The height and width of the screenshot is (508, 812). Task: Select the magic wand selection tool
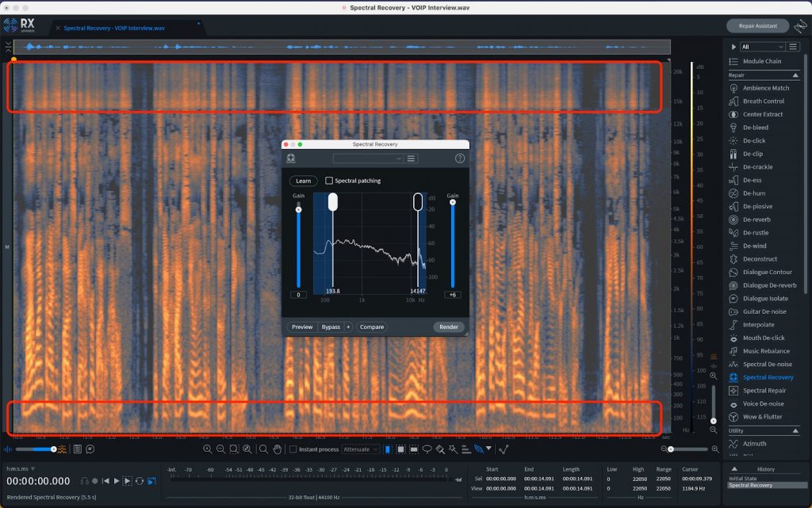coord(453,449)
